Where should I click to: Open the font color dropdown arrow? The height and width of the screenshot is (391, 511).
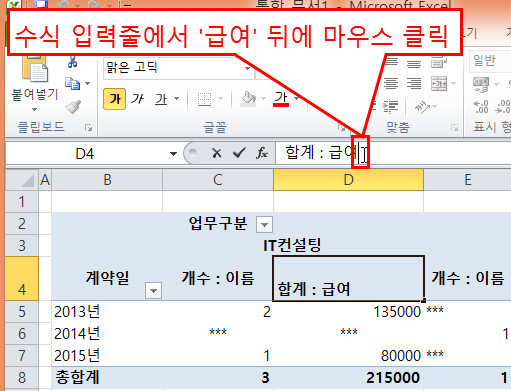pyautogui.click(x=296, y=98)
